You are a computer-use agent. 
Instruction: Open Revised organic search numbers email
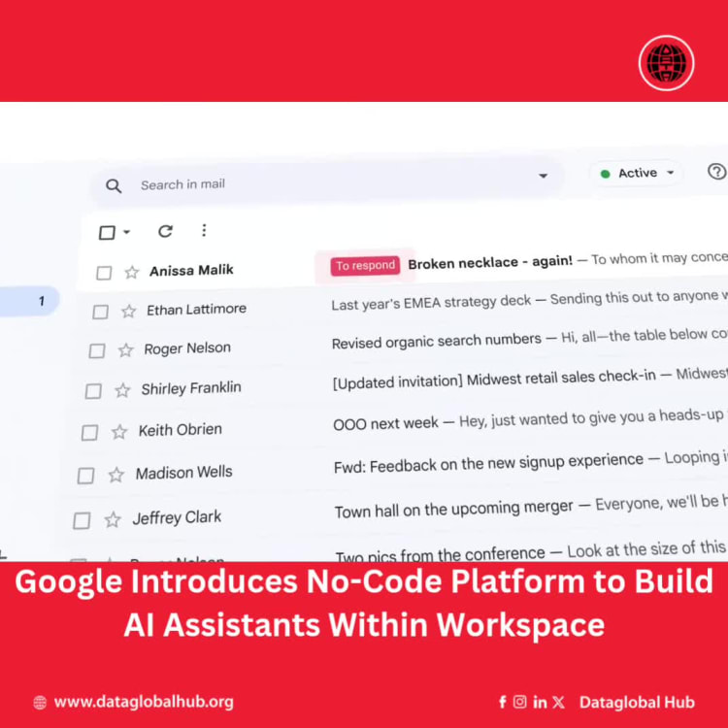coord(437,342)
